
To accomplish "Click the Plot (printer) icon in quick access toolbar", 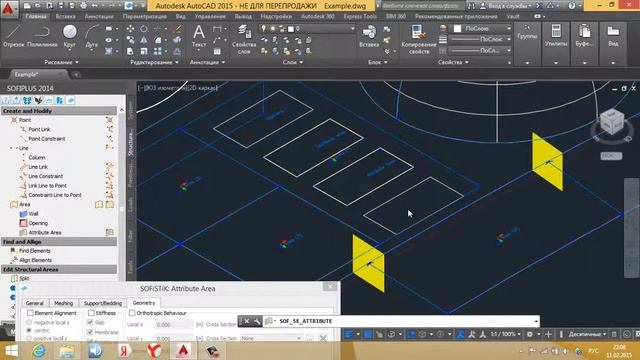I will coord(83,6).
